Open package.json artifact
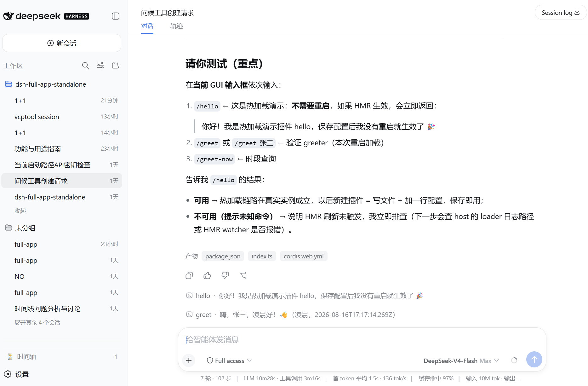Image resolution: width=588 pixels, height=386 pixels. [x=223, y=256]
